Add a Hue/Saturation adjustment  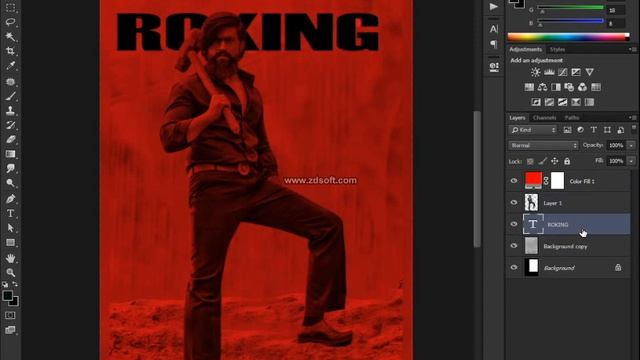pos(529,87)
